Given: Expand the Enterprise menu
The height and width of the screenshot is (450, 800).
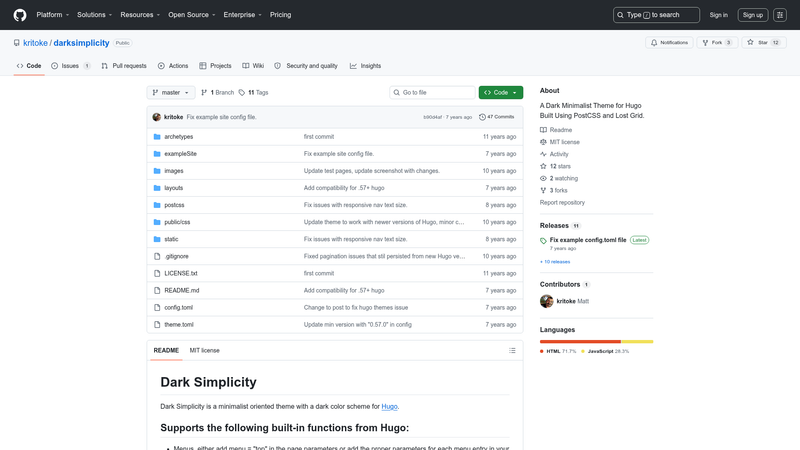Looking at the screenshot, I should point(242,15).
